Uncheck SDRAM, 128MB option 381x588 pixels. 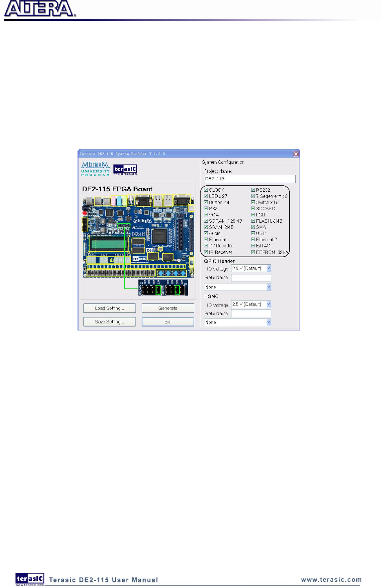point(206,221)
